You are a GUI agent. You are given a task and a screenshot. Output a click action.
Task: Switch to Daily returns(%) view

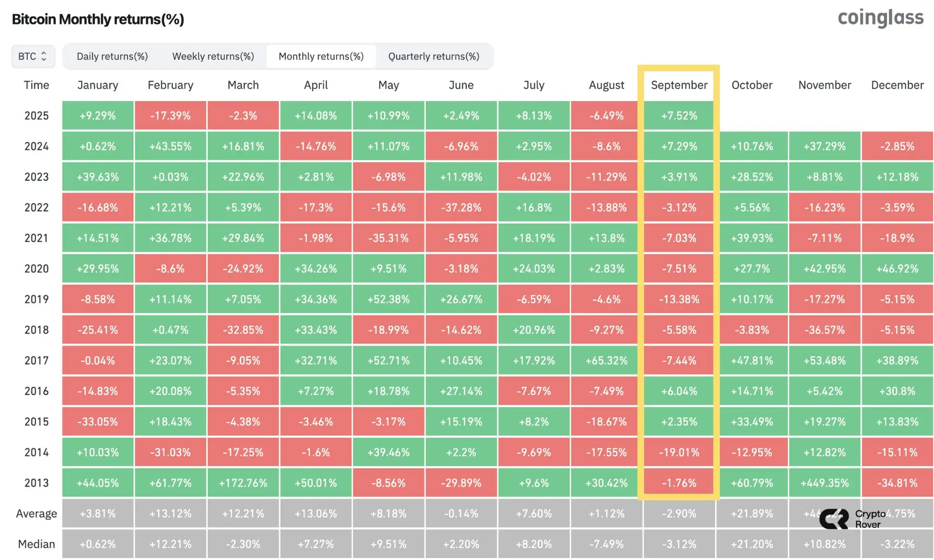coord(112,56)
